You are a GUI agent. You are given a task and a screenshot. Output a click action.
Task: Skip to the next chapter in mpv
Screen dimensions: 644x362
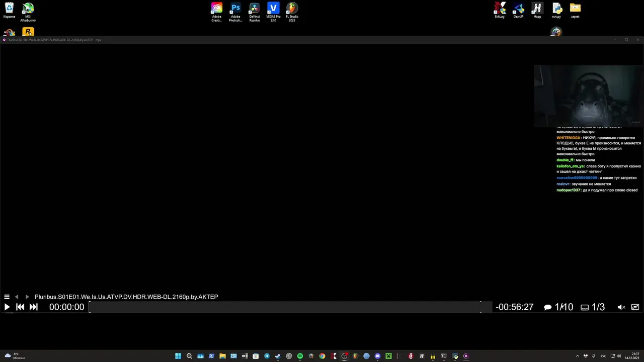point(34,307)
